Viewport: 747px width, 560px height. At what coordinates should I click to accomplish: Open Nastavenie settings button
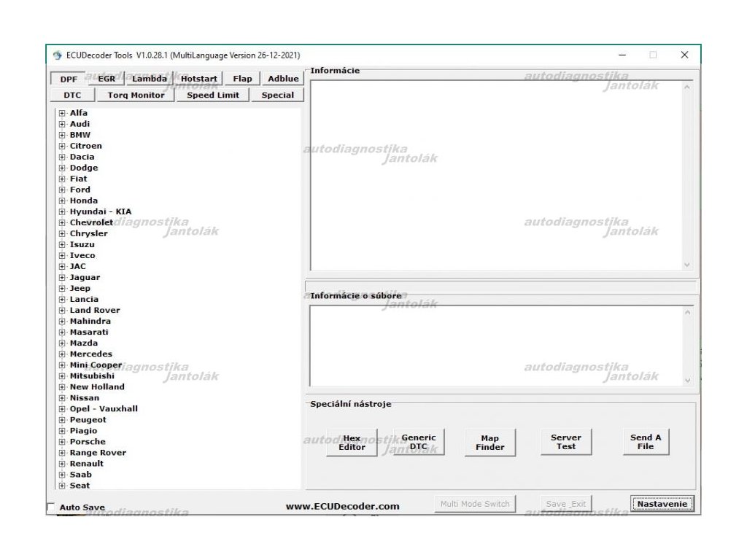[x=662, y=504]
